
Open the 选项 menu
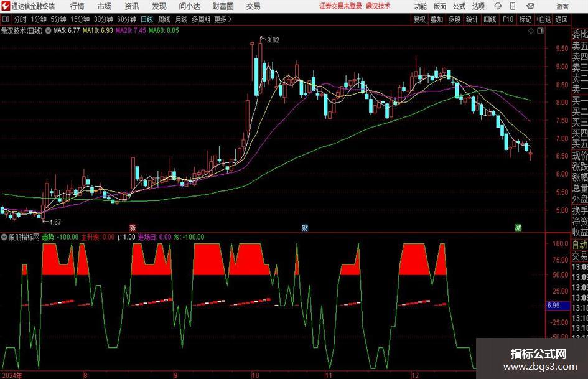[x=478, y=6]
